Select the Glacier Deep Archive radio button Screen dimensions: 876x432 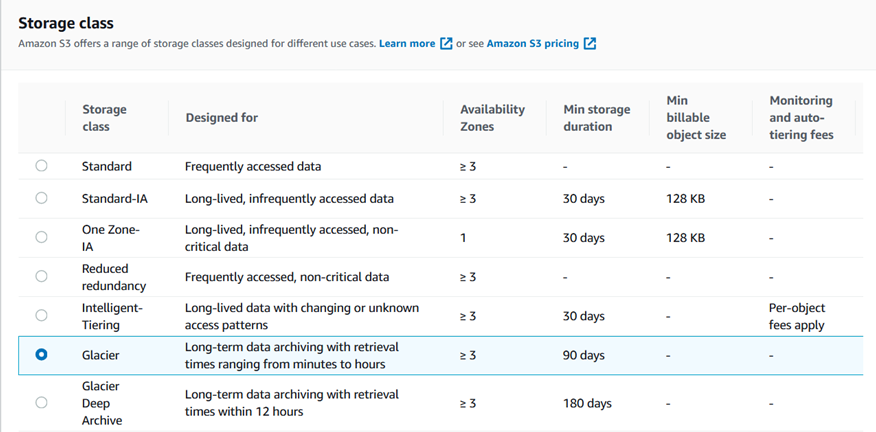tap(41, 403)
